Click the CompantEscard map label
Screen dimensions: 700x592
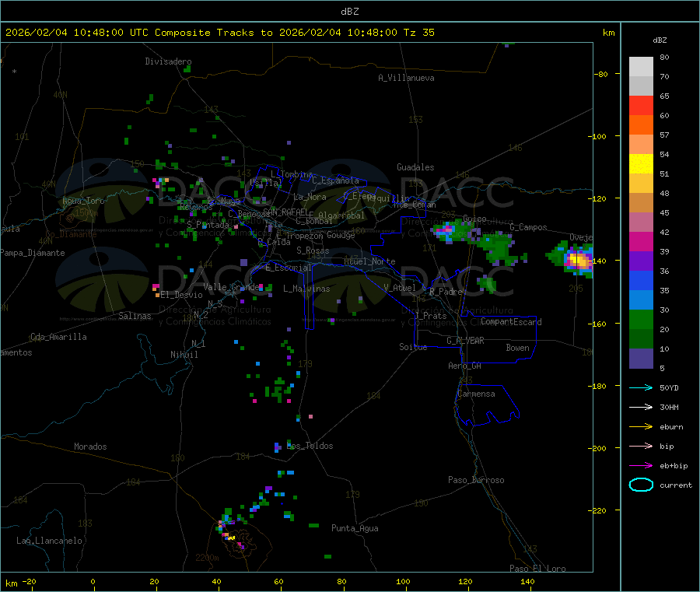511,321
